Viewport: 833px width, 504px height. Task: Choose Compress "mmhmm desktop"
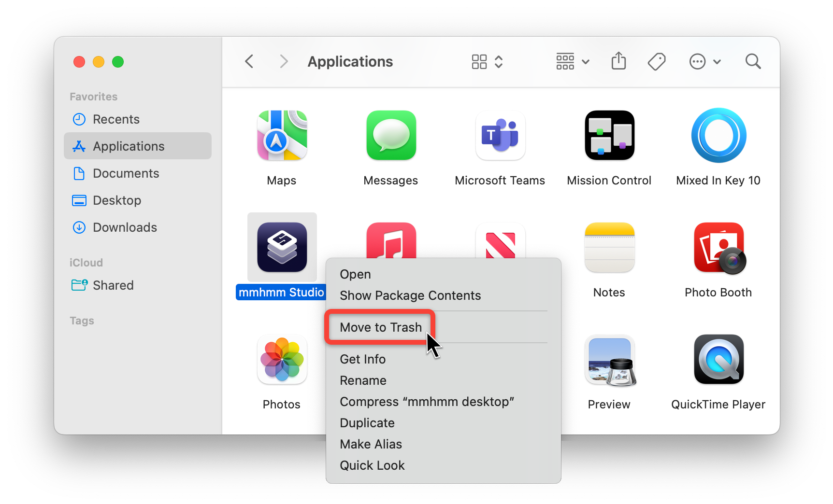pyautogui.click(x=443, y=402)
